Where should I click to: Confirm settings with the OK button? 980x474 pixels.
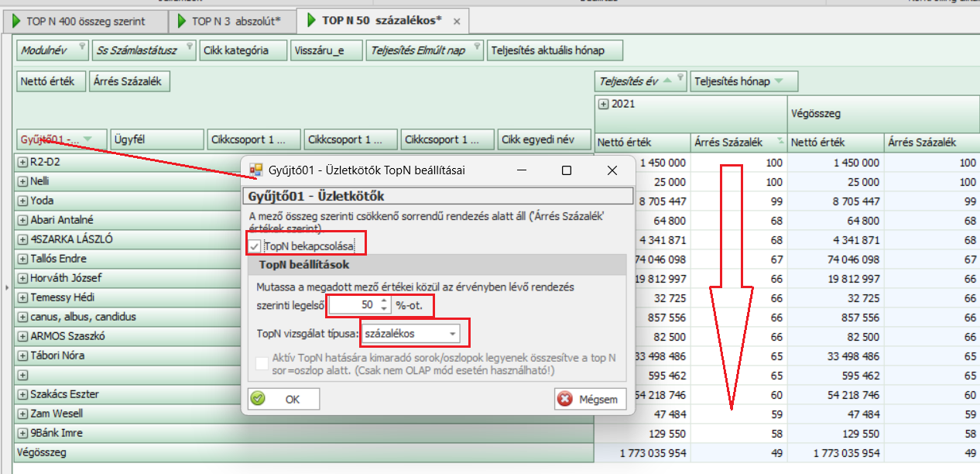click(x=283, y=400)
